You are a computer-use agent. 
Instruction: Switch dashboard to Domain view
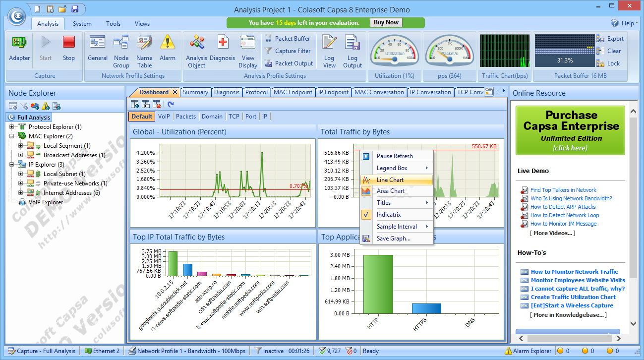[212, 117]
